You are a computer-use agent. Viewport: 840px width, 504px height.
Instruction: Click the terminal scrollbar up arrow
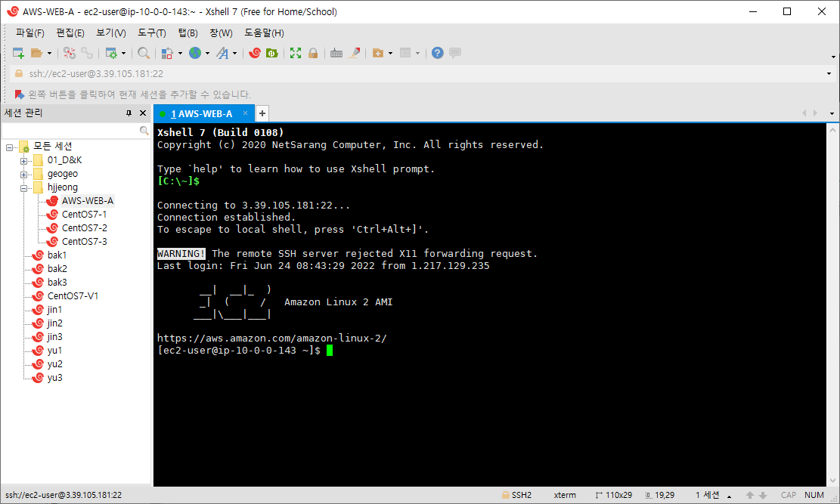(833, 130)
